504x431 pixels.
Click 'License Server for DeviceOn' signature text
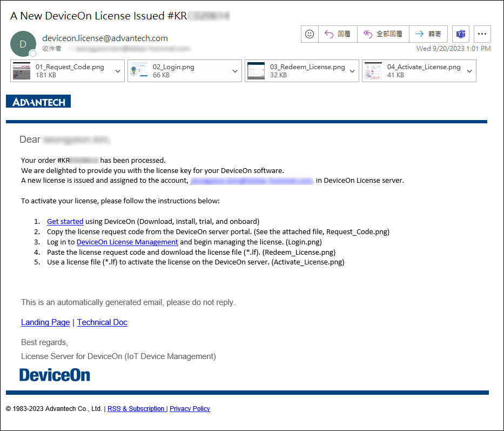118,356
